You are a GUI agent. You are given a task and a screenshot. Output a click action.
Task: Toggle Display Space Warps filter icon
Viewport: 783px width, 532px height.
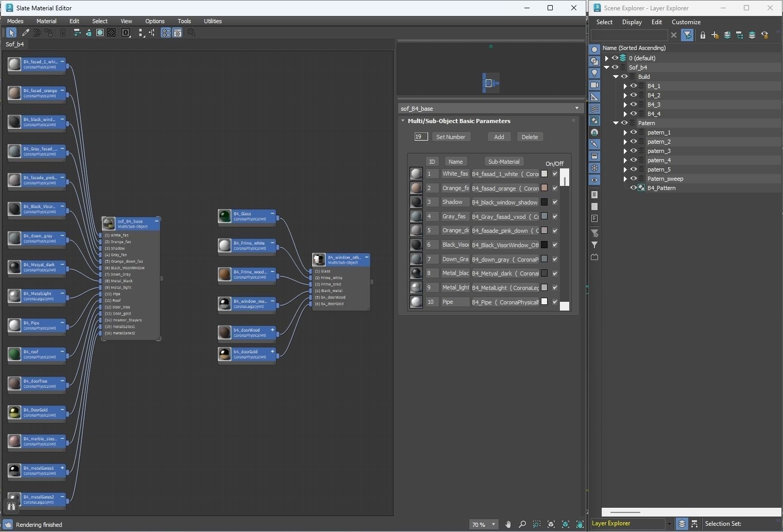594,109
